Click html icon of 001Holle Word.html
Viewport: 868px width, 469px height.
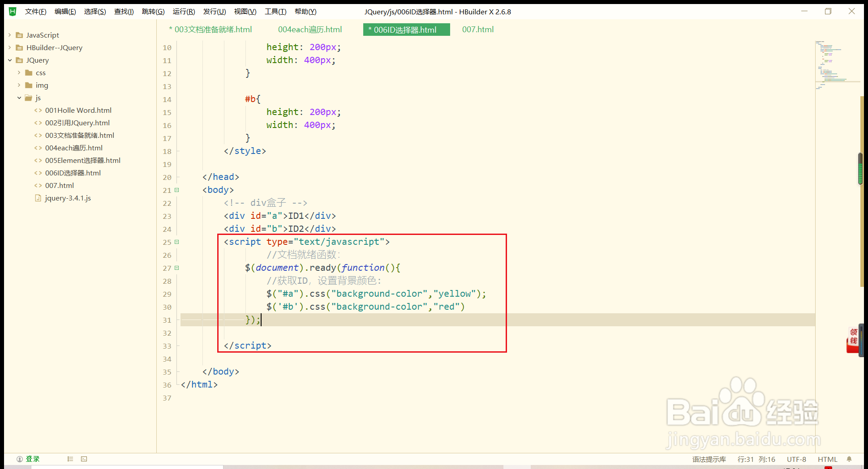38,110
